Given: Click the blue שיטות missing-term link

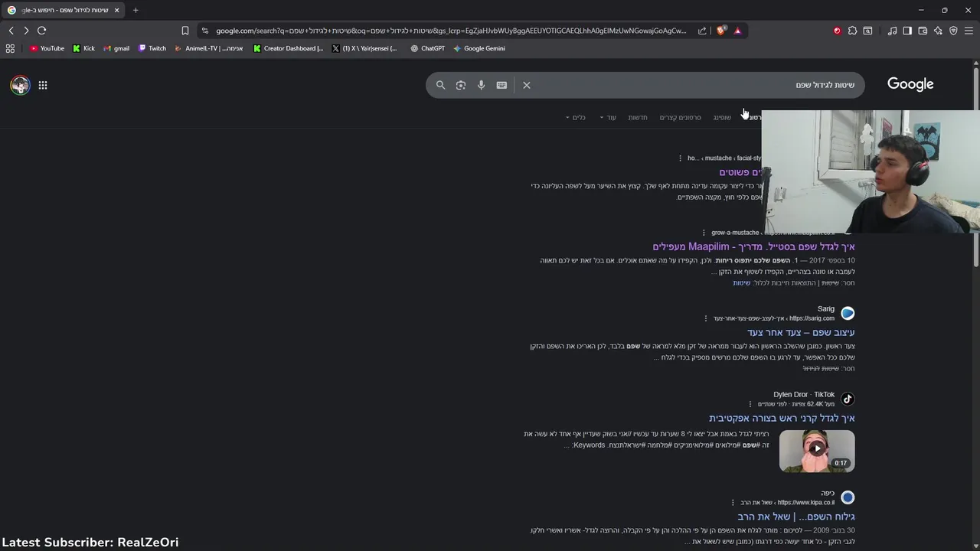Looking at the screenshot, I should coord(742,283).
